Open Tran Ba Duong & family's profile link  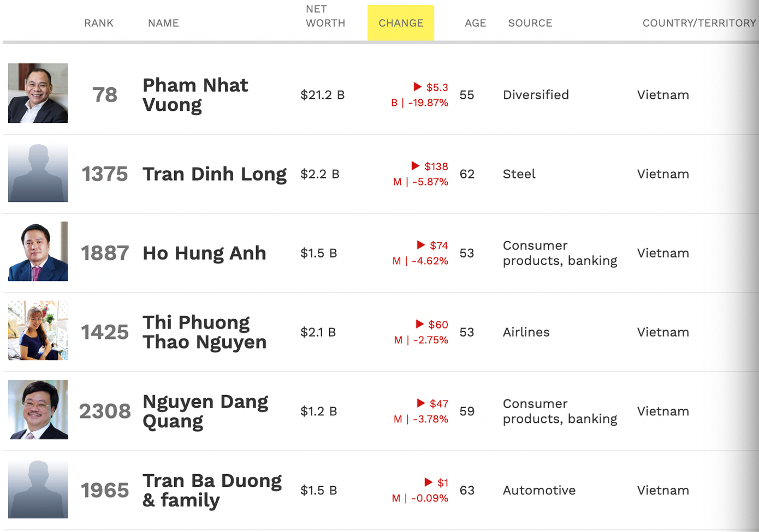(x=212, y=490)
